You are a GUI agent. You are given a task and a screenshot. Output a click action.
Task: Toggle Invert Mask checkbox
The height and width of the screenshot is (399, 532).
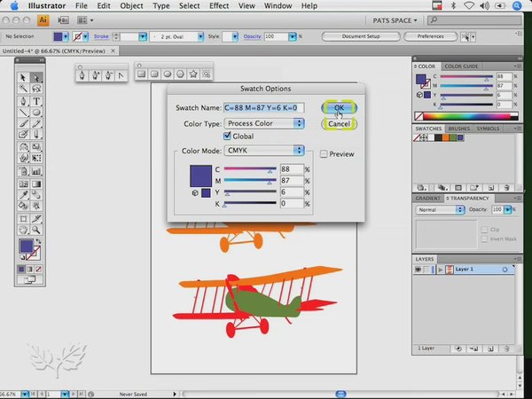point(484,239)
